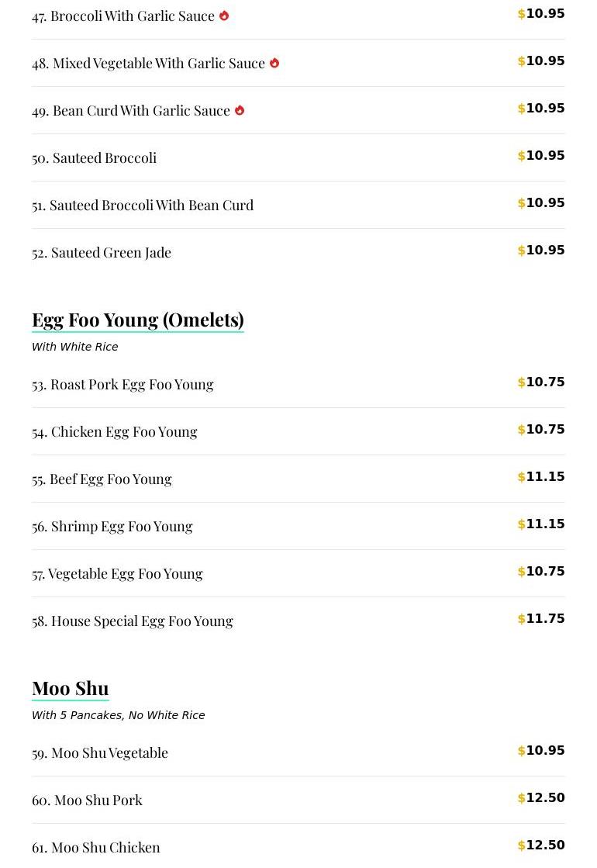Image resolution: width=597 pixels, height=868 pixels.
Task: Pick 54. Chicken Egg Foo Young
Action: click(115, 431)
